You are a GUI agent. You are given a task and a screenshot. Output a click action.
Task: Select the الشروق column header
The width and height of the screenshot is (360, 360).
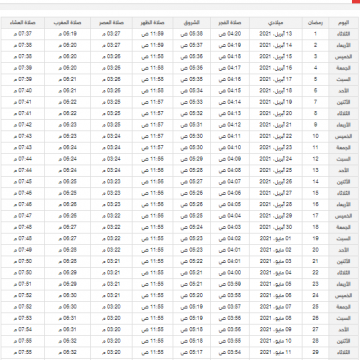click(x=192, y=23)
